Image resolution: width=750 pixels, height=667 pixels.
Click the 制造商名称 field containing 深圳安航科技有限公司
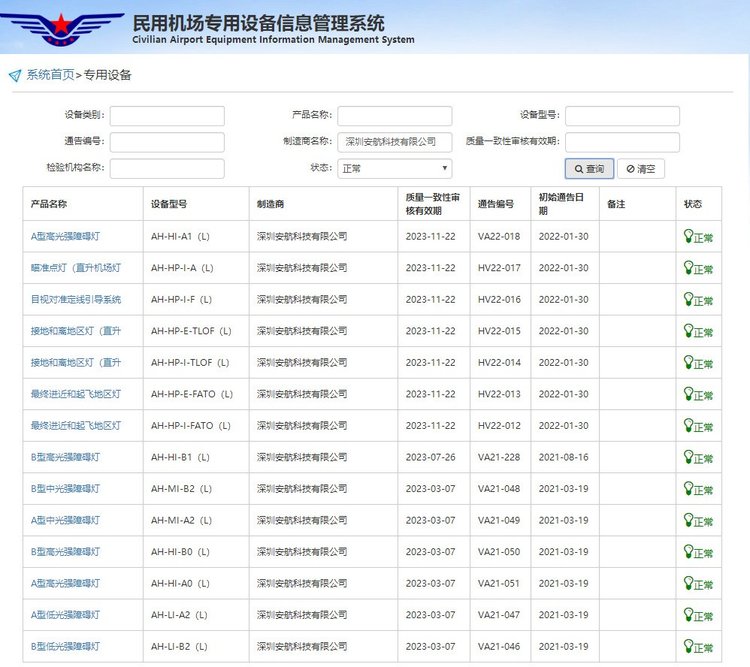coord(394,142)
